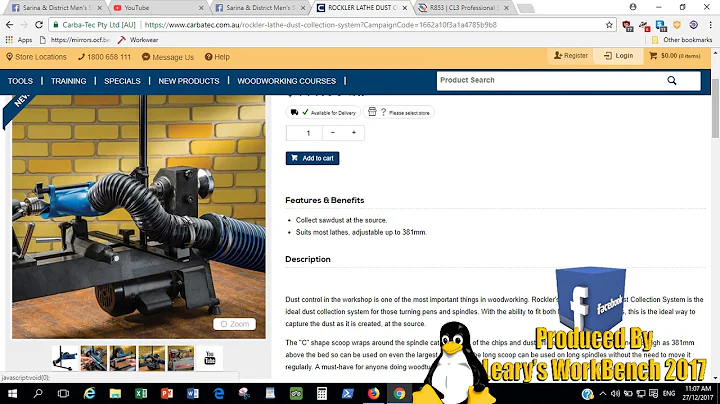Switch to the YouTube browser tab
This screenshot has height=404, width=720.
pyautogui.click(x=156, y=8)
